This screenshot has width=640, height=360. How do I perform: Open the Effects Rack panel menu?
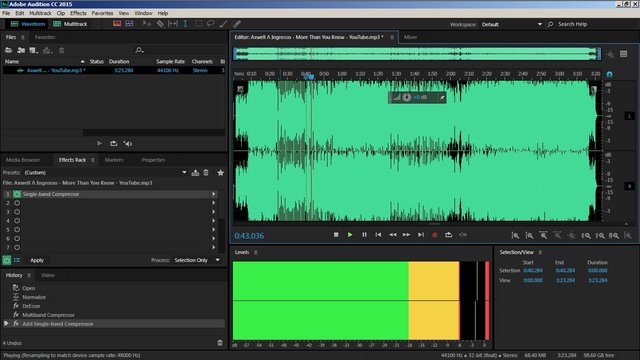click(x=93, y=160)
